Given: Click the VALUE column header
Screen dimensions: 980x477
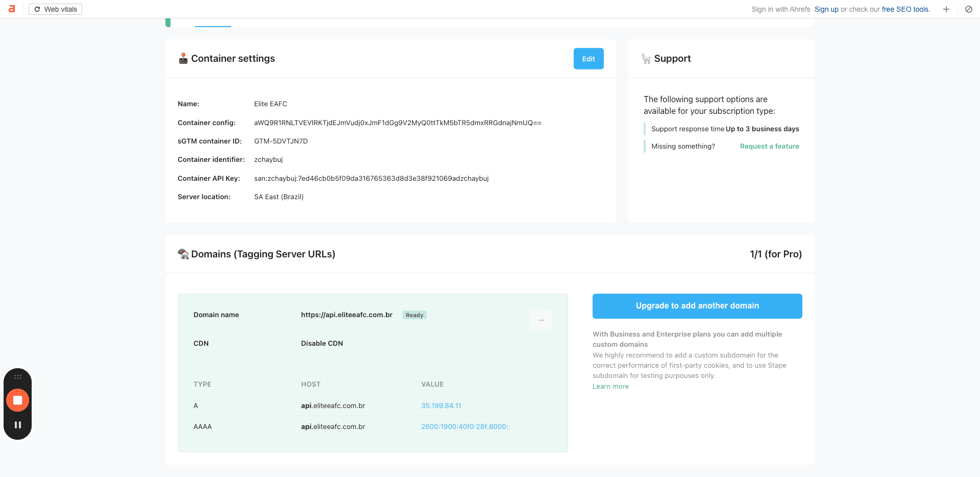Looking at the screenshot, I should [x=432, y=385].
